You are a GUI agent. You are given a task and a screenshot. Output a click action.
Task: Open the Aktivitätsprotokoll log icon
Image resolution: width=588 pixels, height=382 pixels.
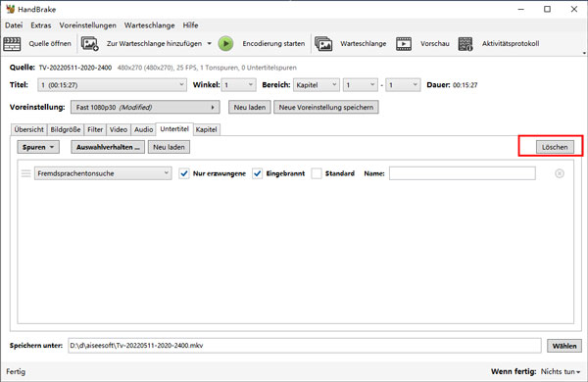coord(465,44)
